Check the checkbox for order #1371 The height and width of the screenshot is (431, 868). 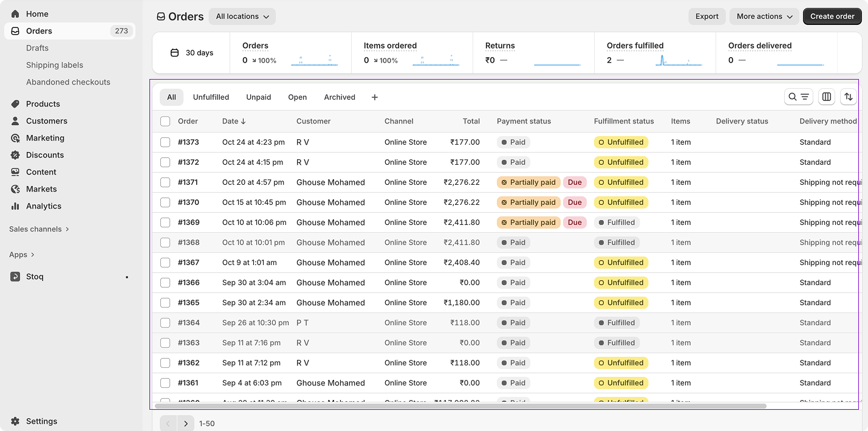point(165,182)
